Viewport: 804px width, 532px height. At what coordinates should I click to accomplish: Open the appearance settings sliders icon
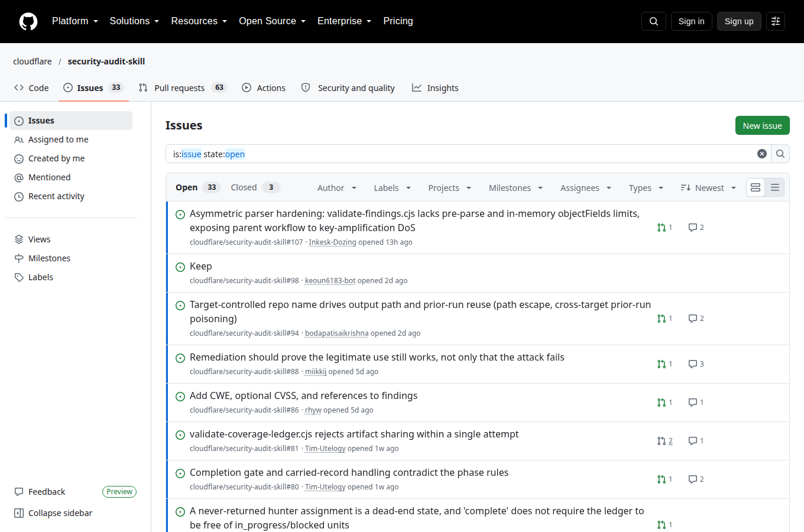[776, 21]
